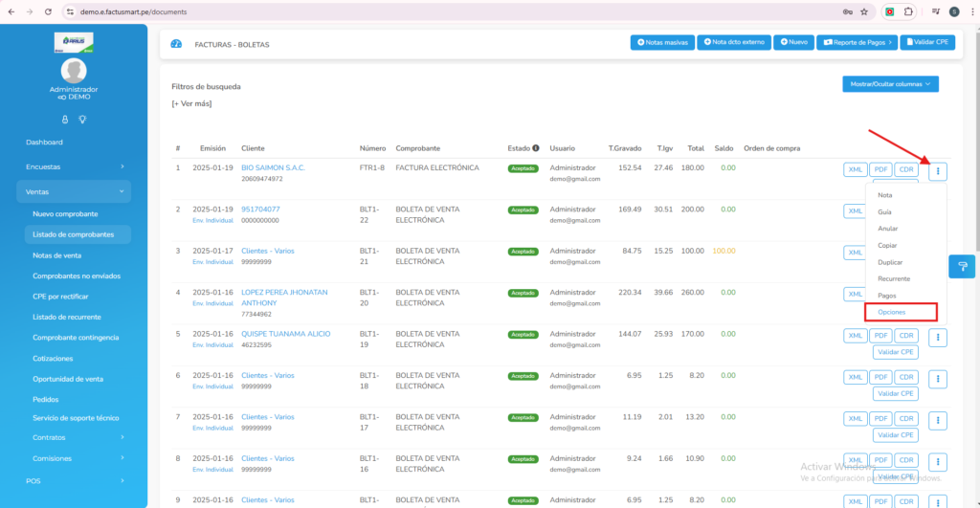Download CDR for row FTR1-8

[906, 169]
